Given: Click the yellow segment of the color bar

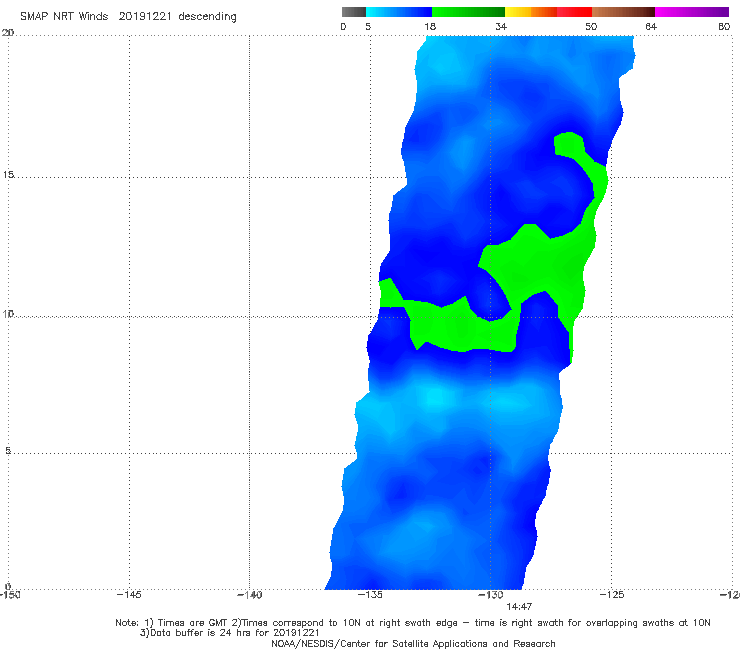Looking at the screenshot, I should point(518,12).
